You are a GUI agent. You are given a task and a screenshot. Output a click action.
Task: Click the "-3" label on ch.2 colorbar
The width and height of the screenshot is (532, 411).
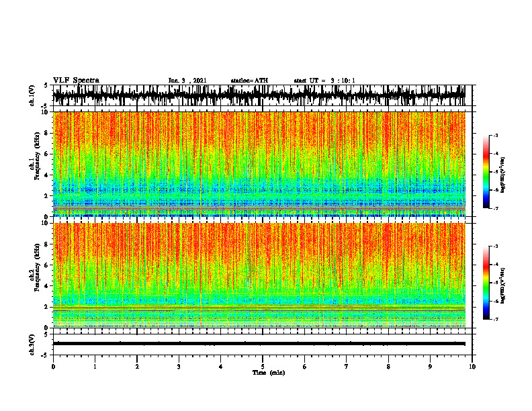[496, 246]
